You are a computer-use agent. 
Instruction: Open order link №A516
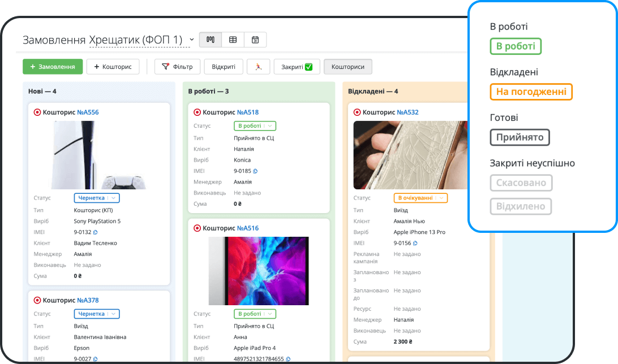pos(247,228)
